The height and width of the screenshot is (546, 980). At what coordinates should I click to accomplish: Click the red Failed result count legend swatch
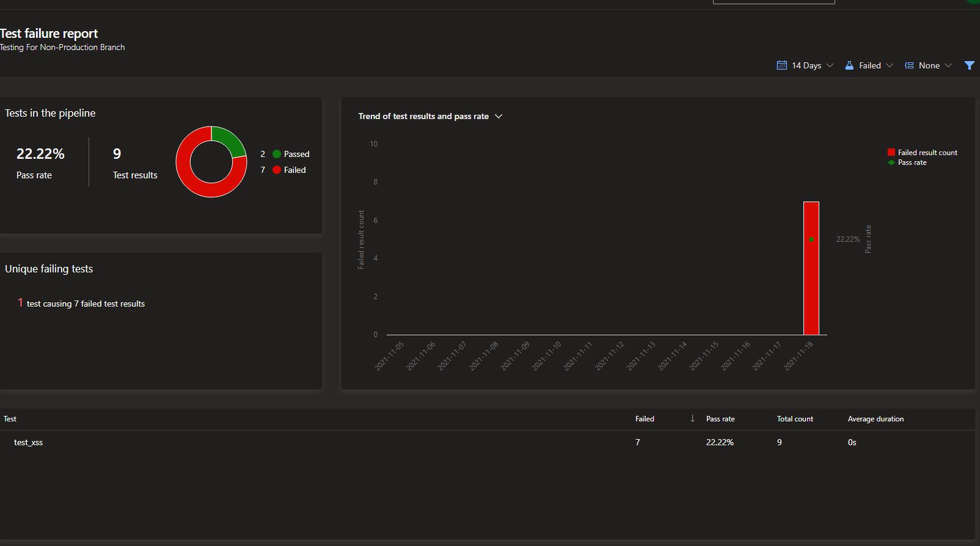[891, 152]
